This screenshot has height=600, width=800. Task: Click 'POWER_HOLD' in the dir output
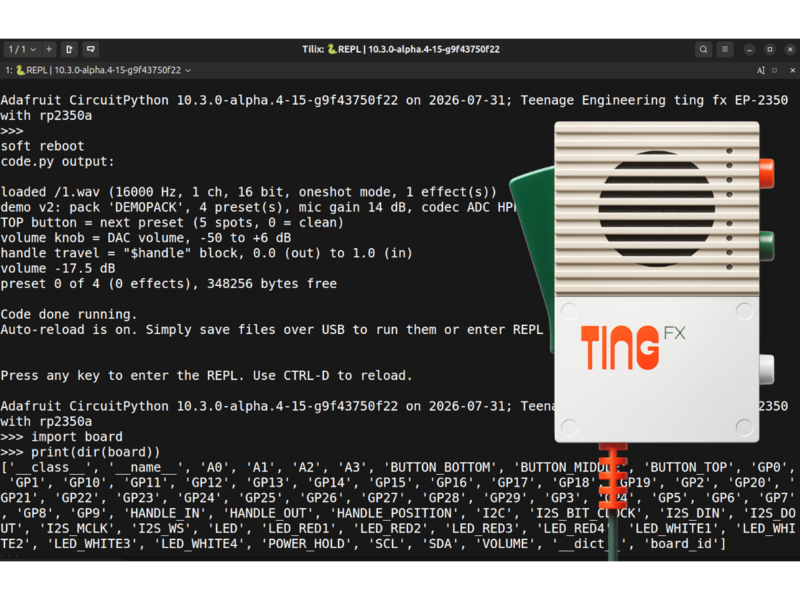[306, 544]
